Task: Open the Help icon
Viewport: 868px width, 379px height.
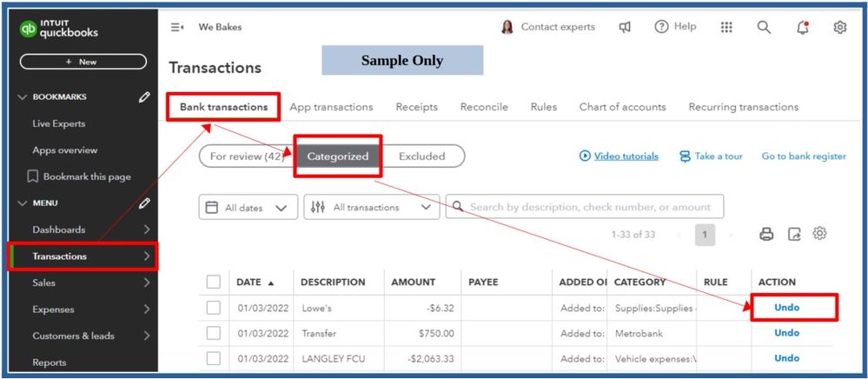Action: point(661,27)
